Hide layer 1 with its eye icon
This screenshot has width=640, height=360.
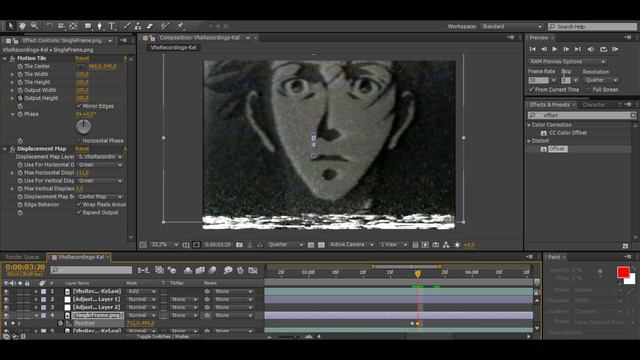pos(6,291)
